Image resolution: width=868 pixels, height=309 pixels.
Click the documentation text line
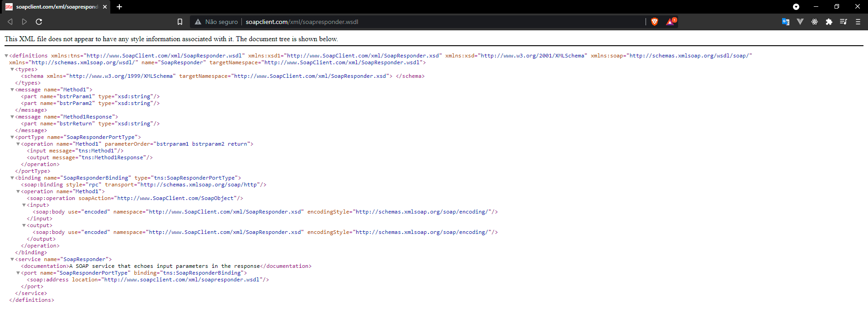point(166,266)
